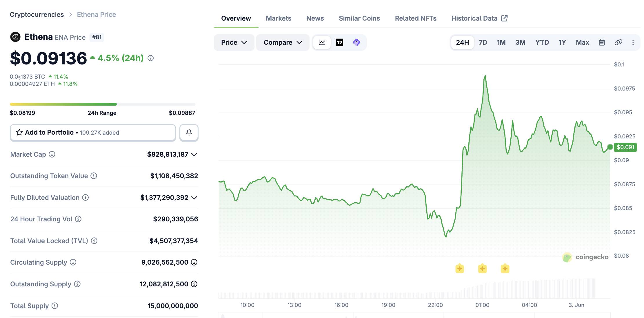The width and height of the screenshot is (644, 318).
Task: Select the Max time range
Action: point(582,42)
